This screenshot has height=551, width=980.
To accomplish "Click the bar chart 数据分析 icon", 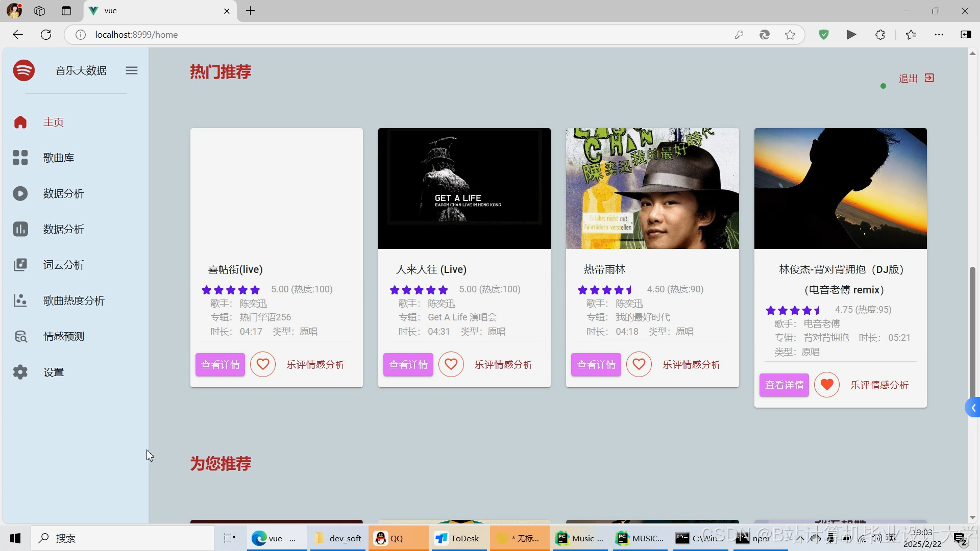I will pos(20,229).
